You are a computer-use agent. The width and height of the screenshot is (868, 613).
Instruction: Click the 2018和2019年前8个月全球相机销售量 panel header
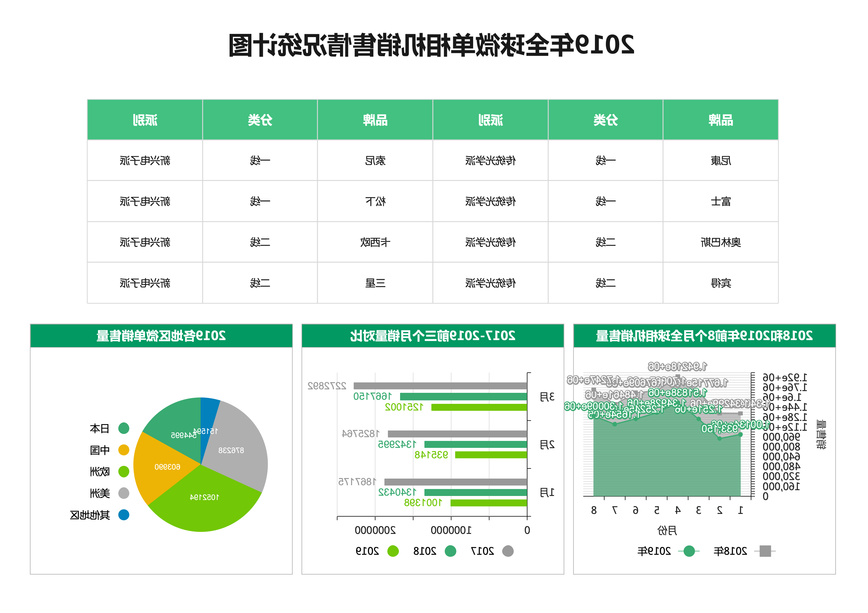click(x=704, y=335)
